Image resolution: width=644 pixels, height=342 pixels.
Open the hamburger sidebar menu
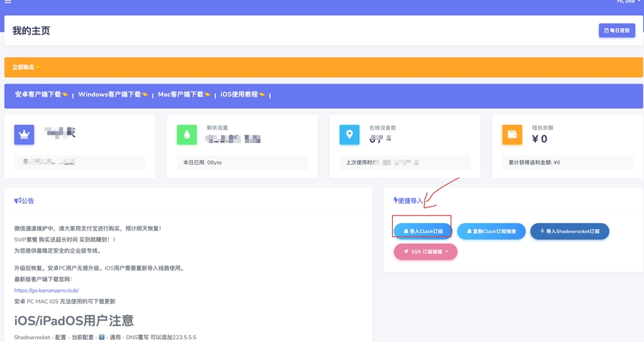pos(8,2)
